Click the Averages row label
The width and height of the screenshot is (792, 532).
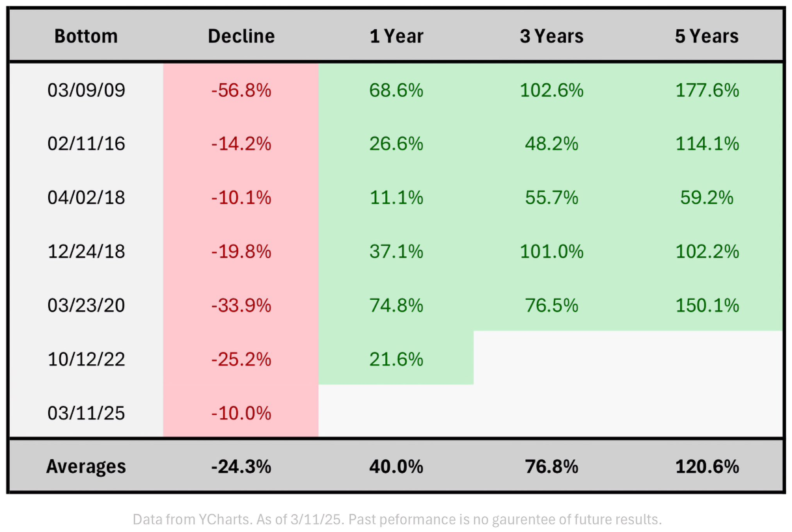86,466
